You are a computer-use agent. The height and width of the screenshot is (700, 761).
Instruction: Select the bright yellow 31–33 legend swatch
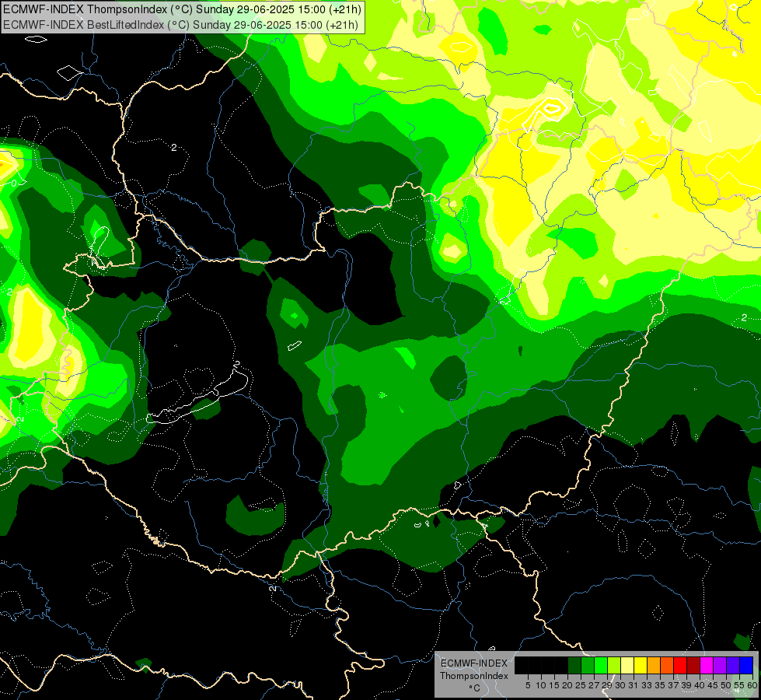click(641, 665)
